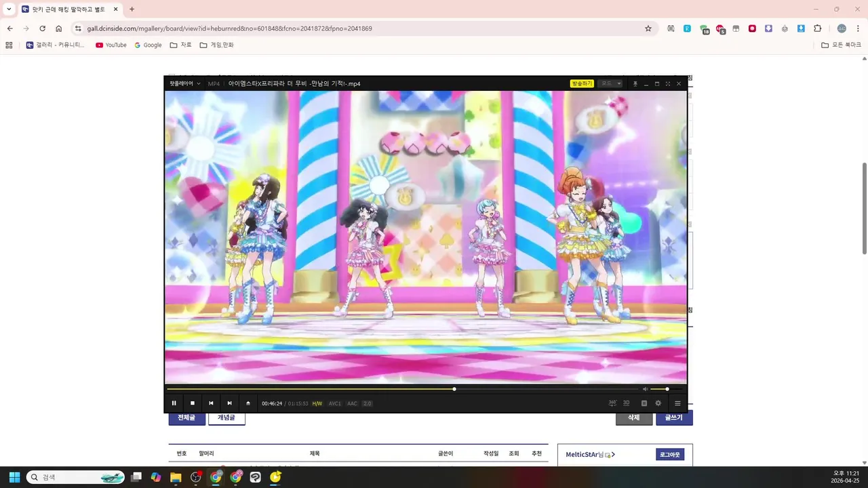Screen dimensions: 868x488
Task: Open the browser home page
Action: click(x=59, y=28)
